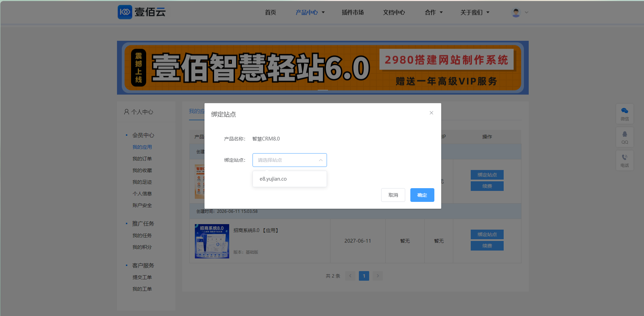Go to 首页 in the top navigation

pos(270,12)
